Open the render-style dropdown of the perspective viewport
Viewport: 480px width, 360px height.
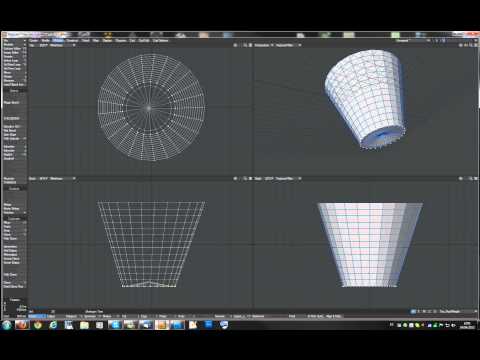(287, 45)
